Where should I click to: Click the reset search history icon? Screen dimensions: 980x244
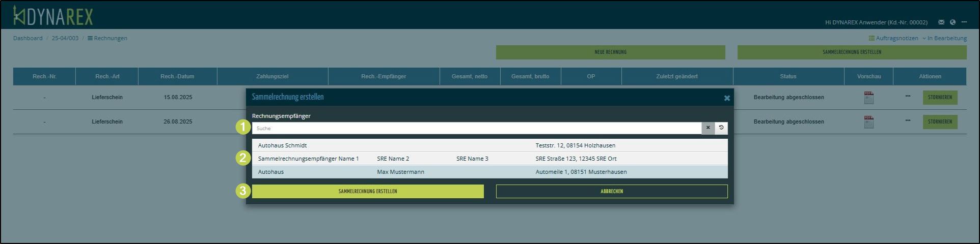point(721,128)
